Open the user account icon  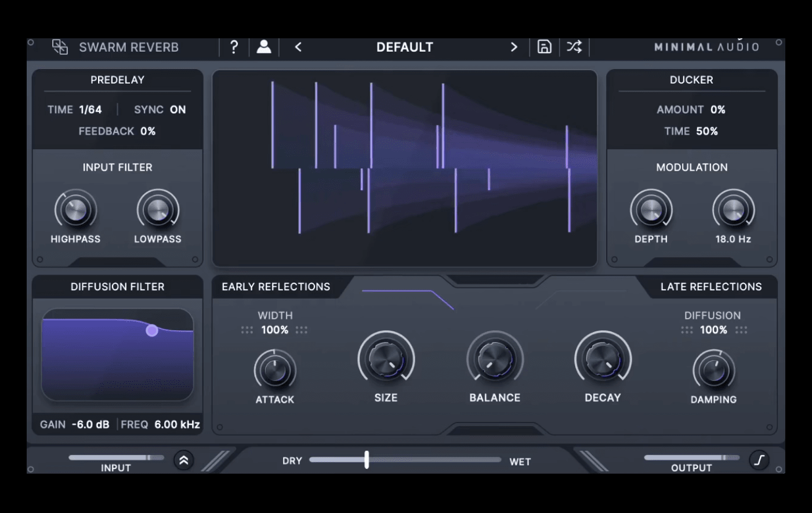(264, 47)
